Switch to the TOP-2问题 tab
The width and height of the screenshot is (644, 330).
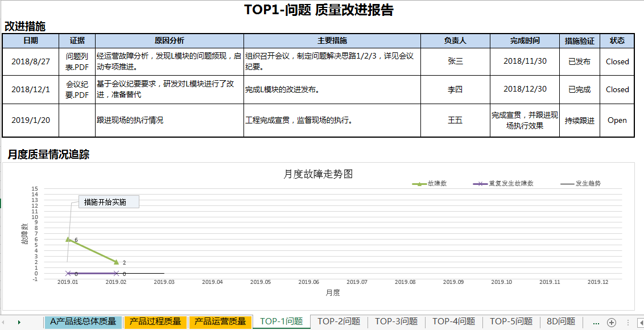340,321
